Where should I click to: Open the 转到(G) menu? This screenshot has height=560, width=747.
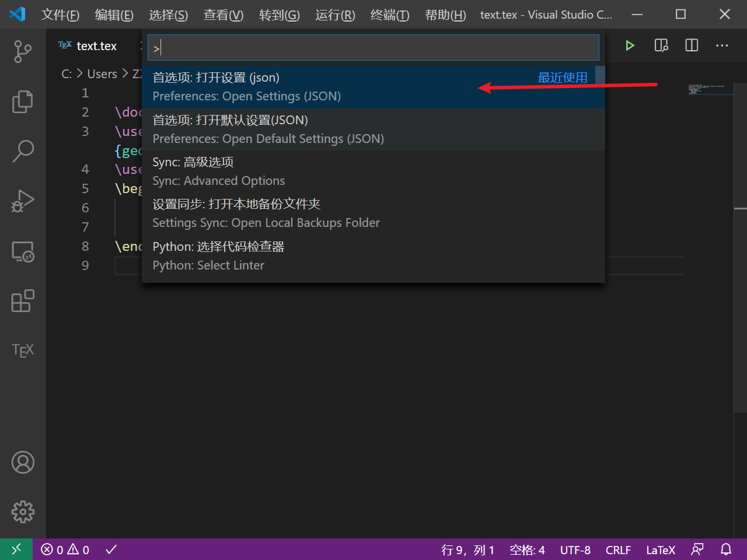pyautogui.click(x=279, y=15)
